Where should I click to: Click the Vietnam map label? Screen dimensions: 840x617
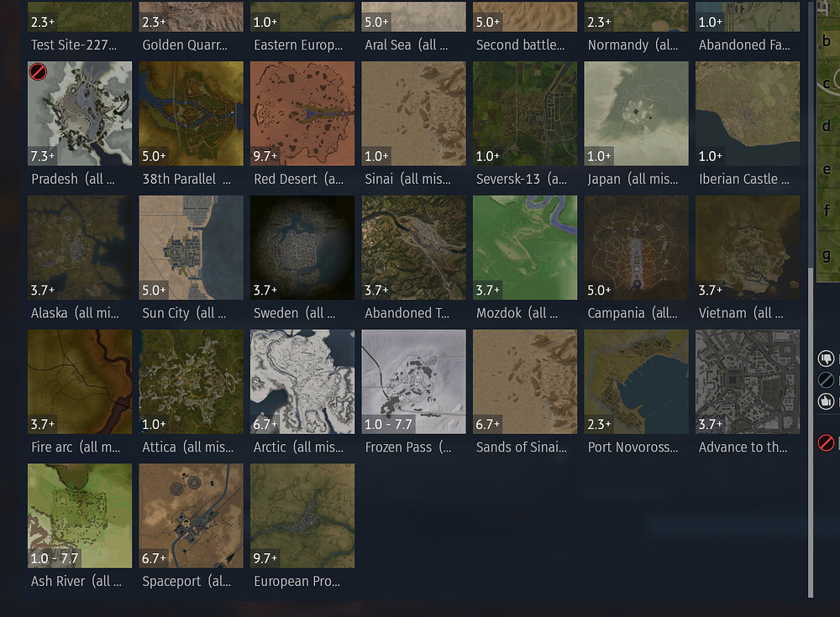tap(741, 313)
